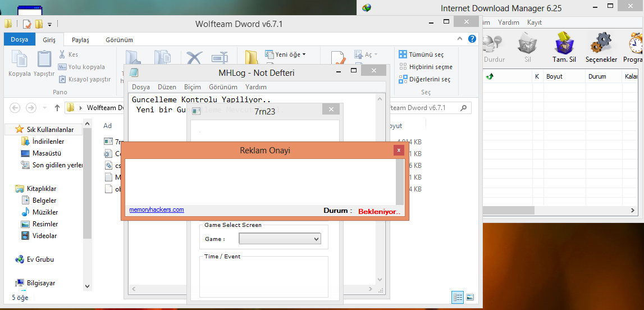
Task: Click Durum column header in IDM
Action: click(x=604, y=76)
